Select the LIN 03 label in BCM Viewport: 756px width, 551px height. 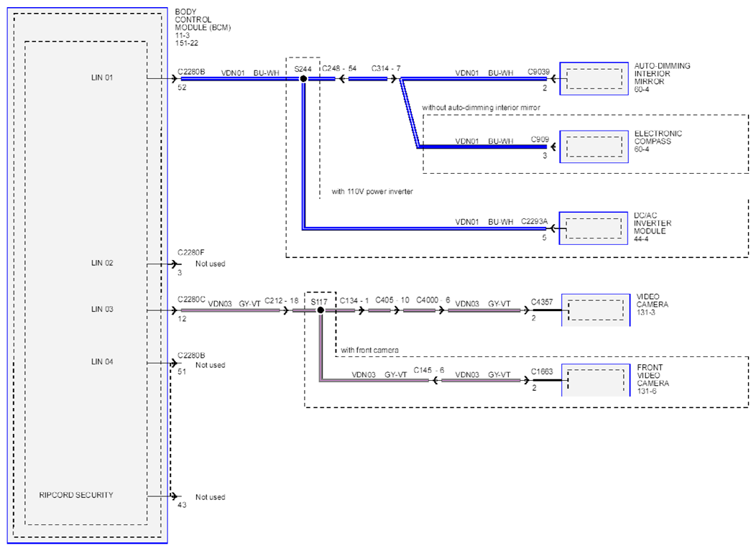coord(102,309)
